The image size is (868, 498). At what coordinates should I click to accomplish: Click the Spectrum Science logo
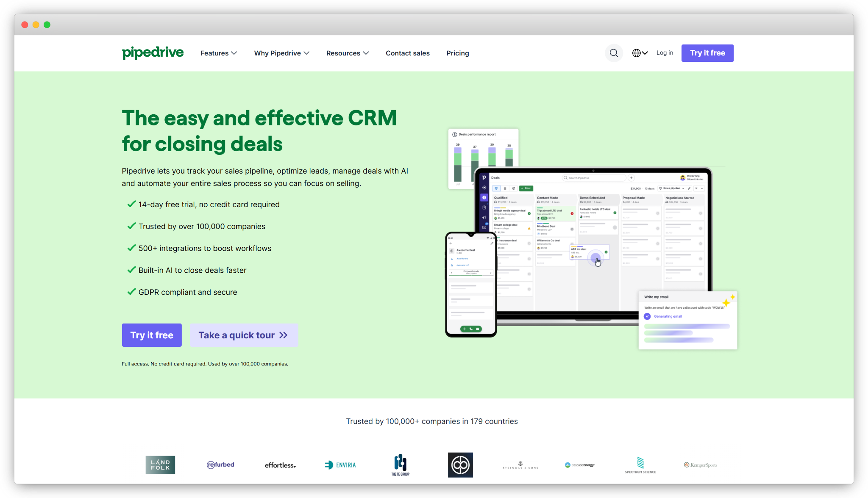pos(640,465)
